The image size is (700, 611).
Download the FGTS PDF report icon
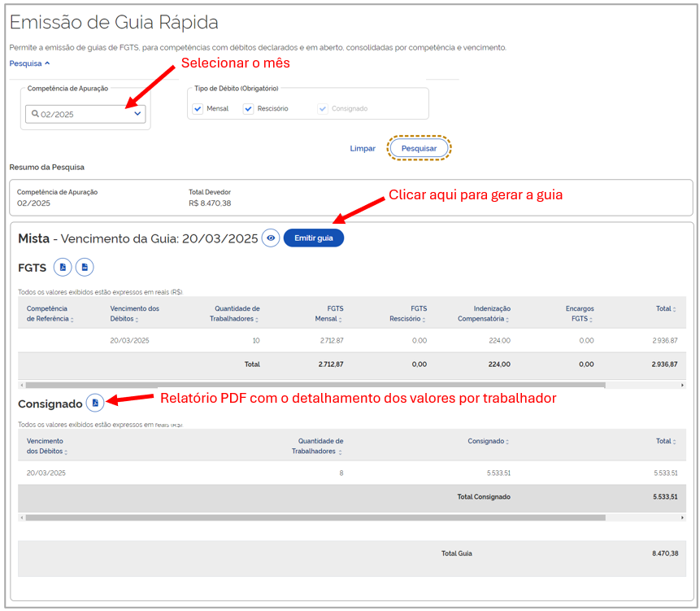pos(63,267)
